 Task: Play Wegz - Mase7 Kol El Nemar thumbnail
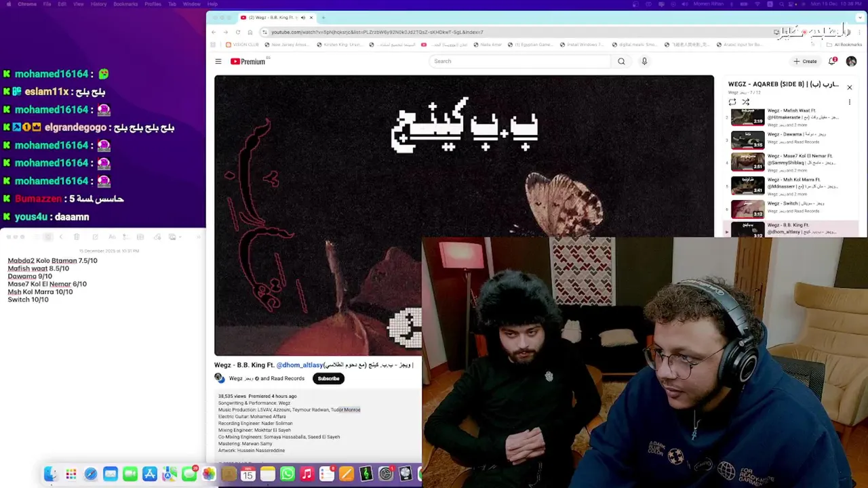[x=747, y=163]
